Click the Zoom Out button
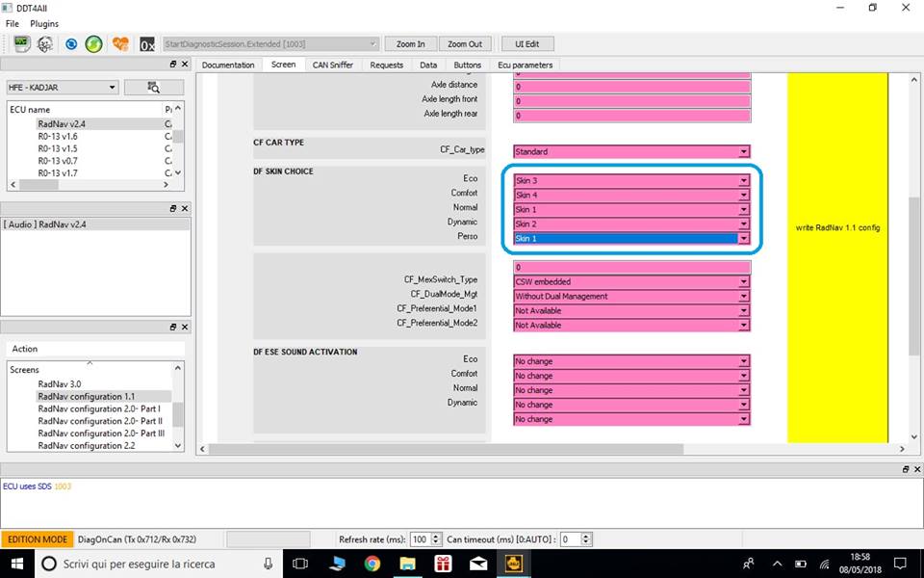The height and width of the screenshot is (578, 924). tap(464, 44)
